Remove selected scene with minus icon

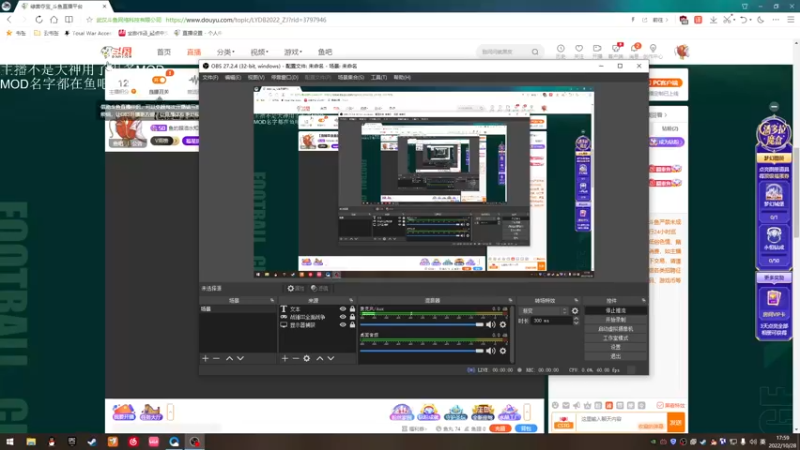pyautogui.click(x=216, y=359)
